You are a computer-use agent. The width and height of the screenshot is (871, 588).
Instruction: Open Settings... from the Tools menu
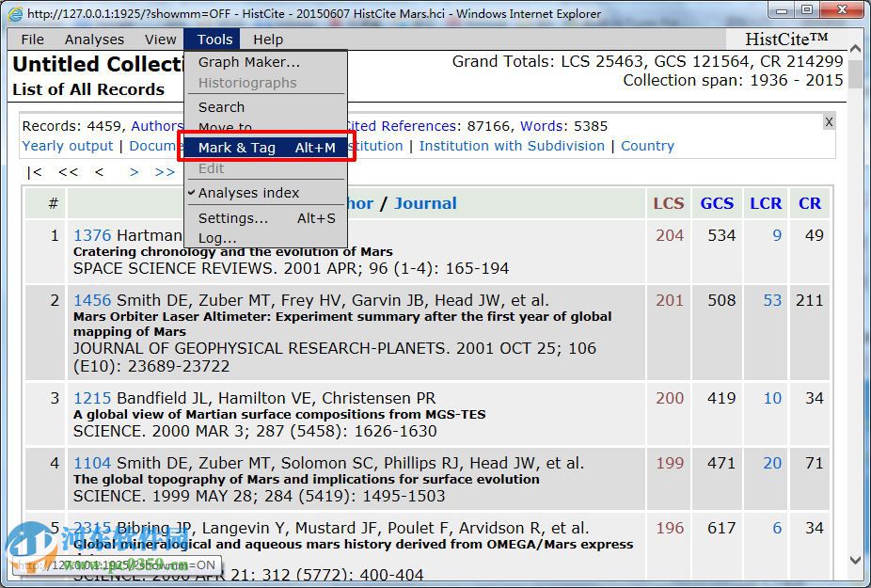click(x=233, y=218)
